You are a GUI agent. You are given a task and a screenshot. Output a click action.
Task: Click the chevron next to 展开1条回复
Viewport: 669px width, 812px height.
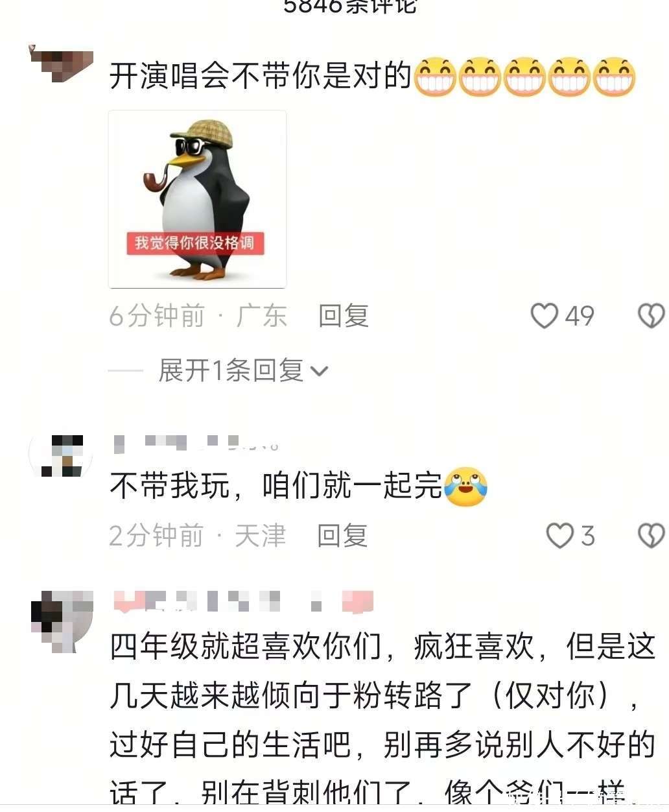point(320,372)
